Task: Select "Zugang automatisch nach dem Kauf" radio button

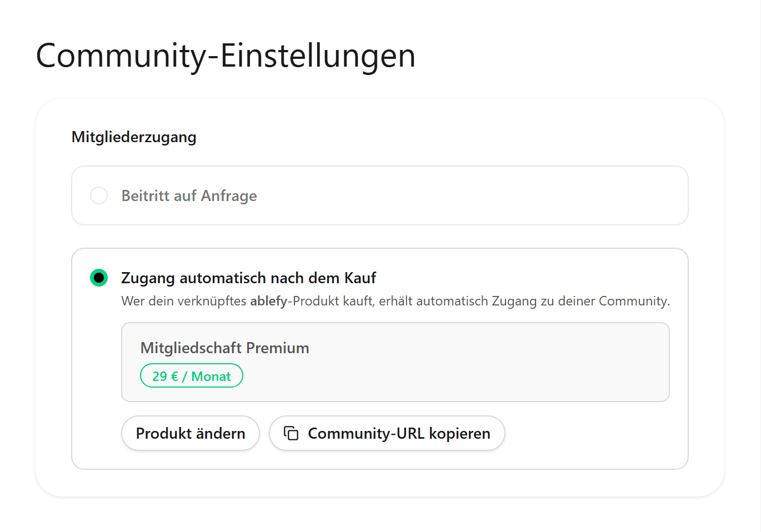Action: point(99,278)
